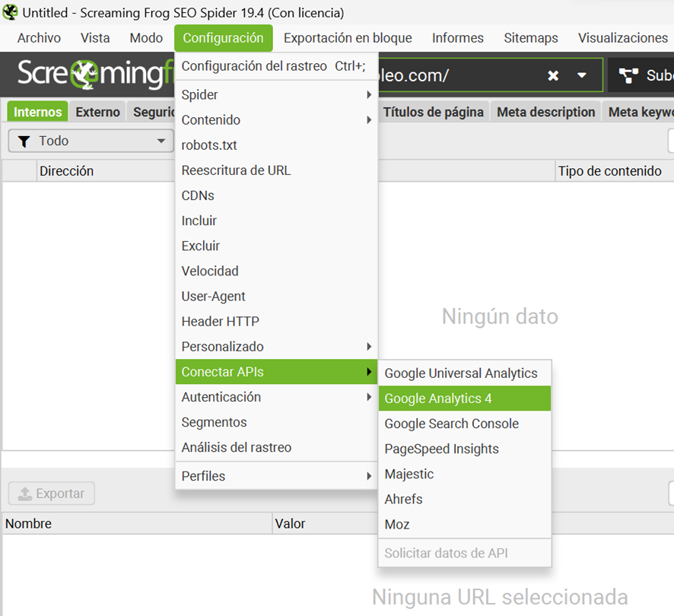Click Configuración del rastreo menu item
This screenshot has height=616, width=674.
pos(254,66)
